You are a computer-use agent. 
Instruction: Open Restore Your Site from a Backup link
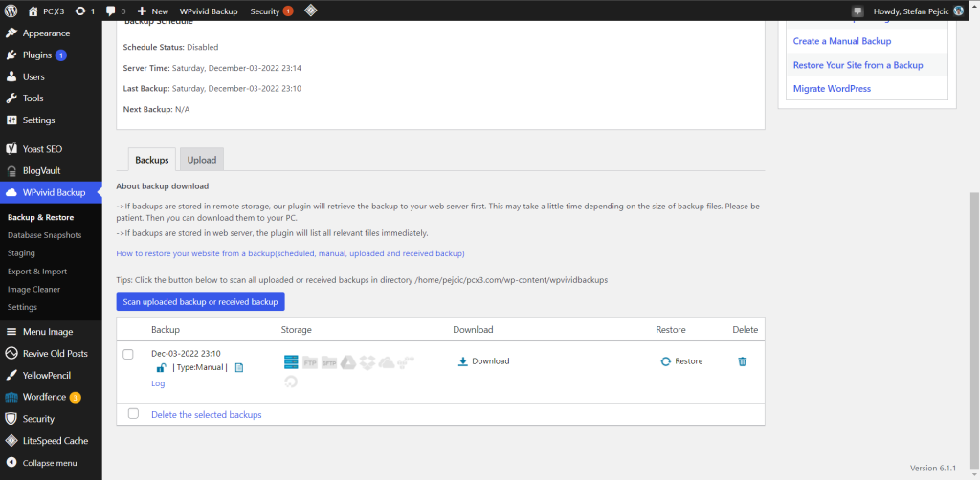pos(857,65)
